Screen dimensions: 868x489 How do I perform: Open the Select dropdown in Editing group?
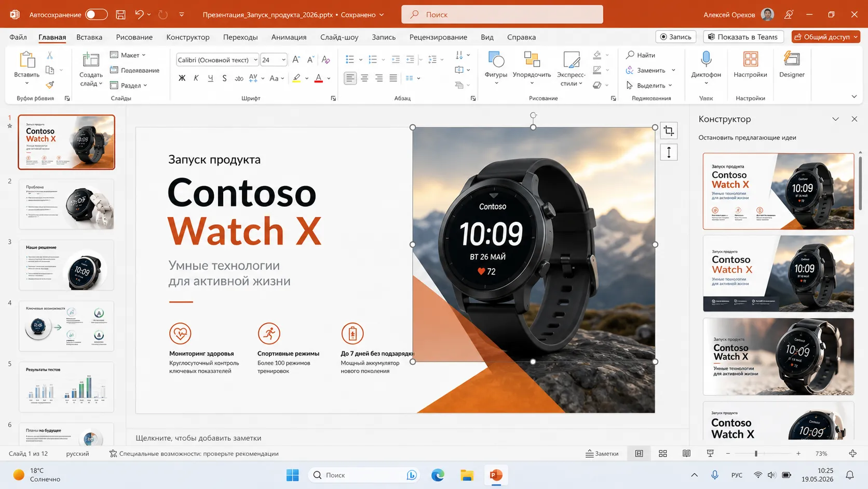(x=649, y=85)
